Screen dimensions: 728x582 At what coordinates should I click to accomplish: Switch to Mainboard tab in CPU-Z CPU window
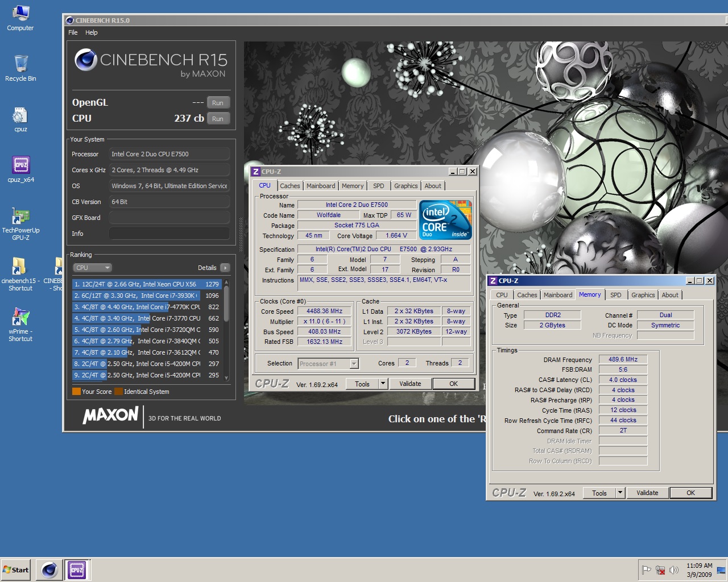point(321,186)
